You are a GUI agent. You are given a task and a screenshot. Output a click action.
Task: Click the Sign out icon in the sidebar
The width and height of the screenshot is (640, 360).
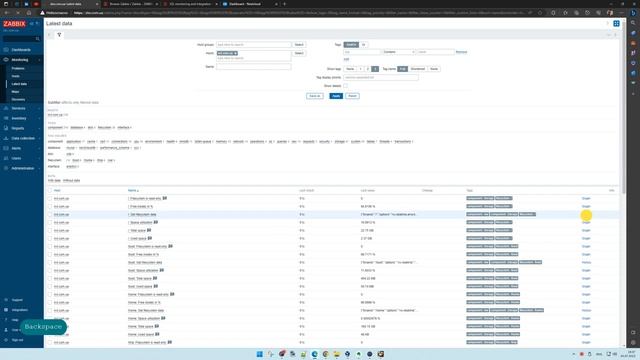6,340
